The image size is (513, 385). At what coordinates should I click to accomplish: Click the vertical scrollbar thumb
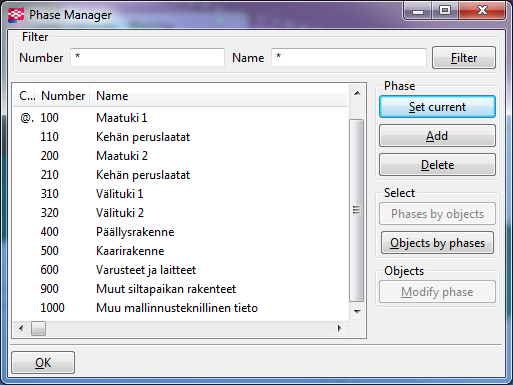(x=356, y=210)
